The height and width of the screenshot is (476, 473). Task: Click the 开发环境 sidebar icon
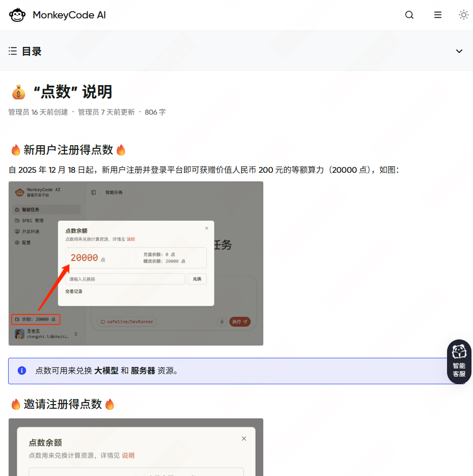(16, 232)
